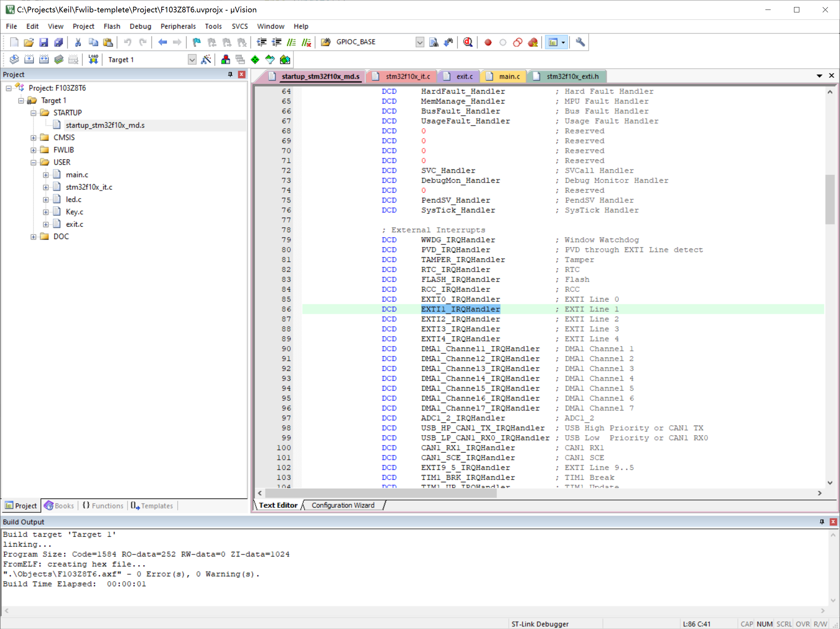
Task: Create a new file with New icon
Action: point(14,42)
